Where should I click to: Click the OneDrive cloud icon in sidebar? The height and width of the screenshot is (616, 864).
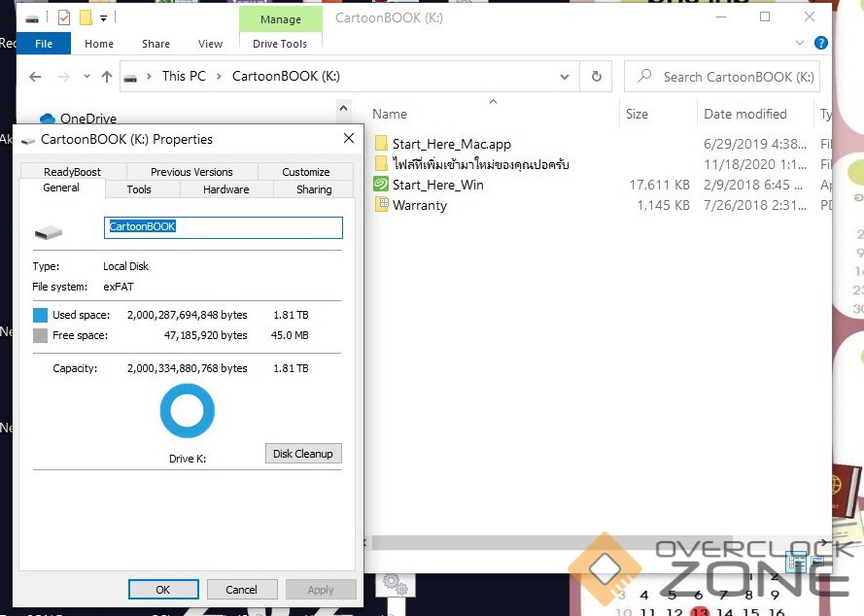pos(47,119)
